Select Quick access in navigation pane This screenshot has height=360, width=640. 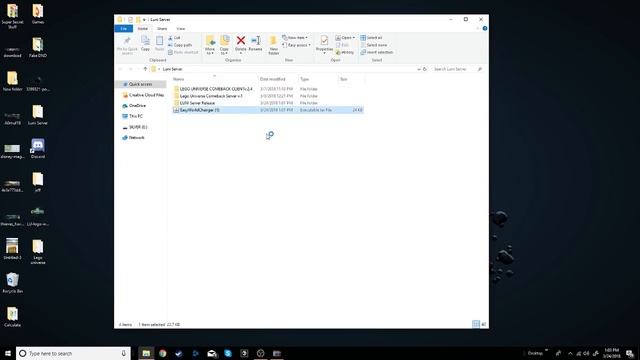point(140,84)
